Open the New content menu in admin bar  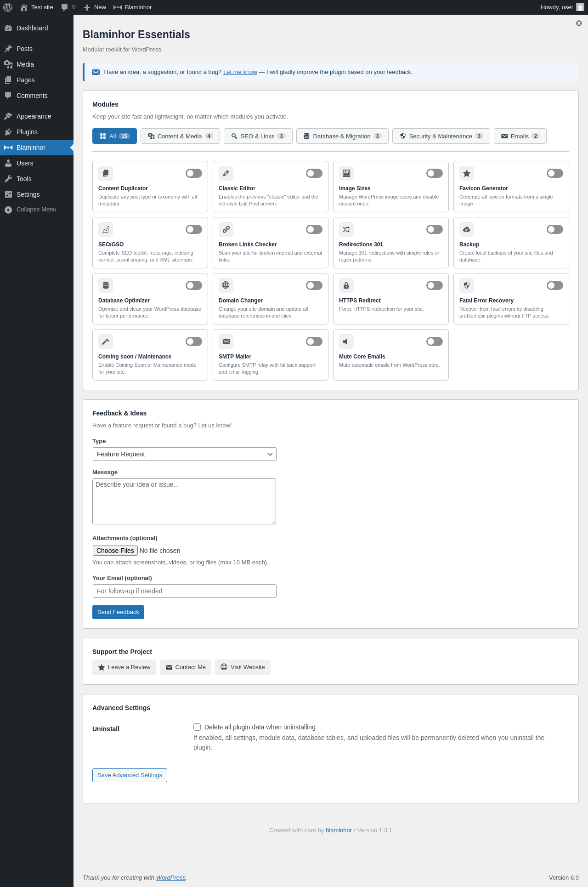point(95,7)
